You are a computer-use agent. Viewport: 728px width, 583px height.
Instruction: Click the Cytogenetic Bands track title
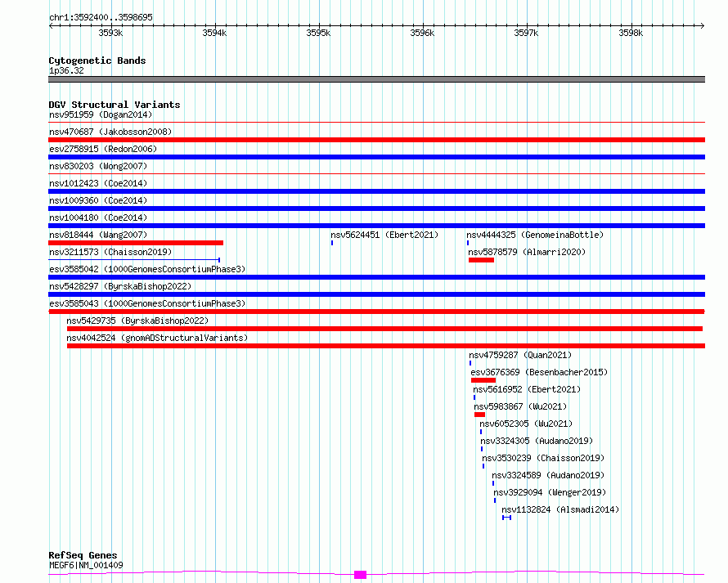[97, 61]
